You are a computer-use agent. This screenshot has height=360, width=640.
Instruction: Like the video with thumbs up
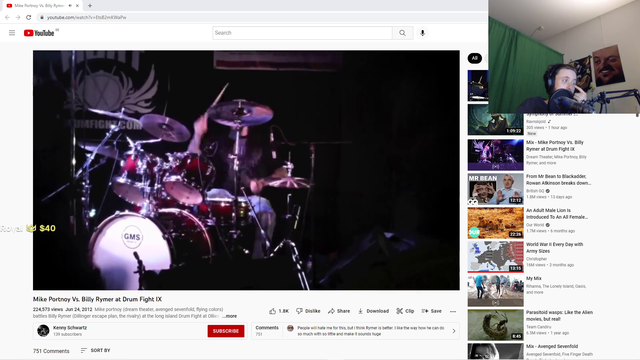coord(273,311)
